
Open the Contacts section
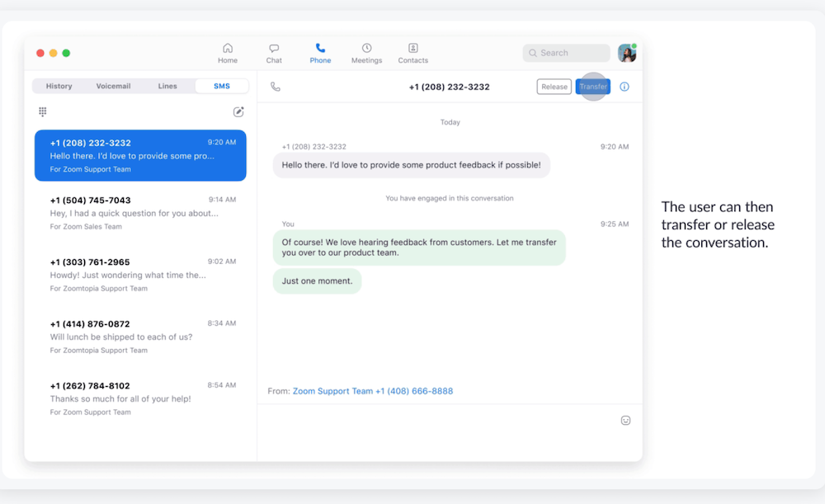point(412,52)
